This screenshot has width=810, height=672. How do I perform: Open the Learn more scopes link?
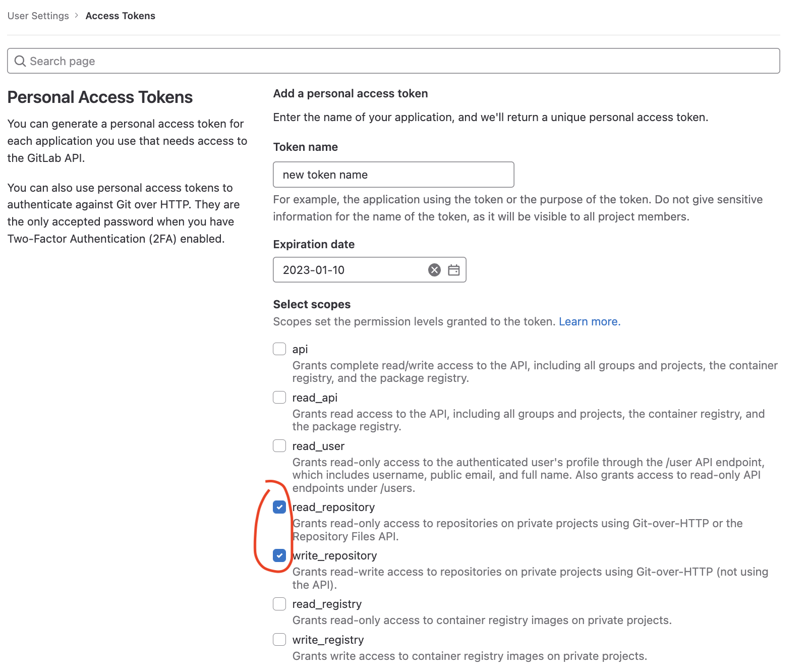coord(590,322)
